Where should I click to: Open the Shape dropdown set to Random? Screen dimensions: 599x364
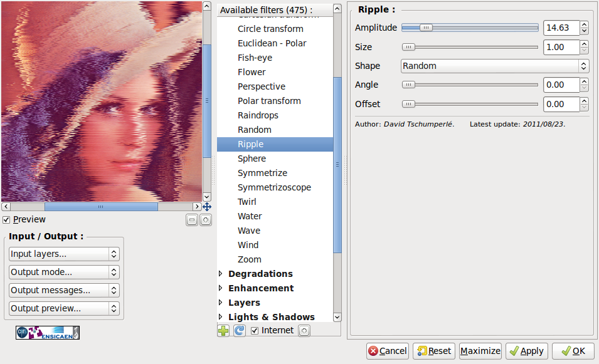(x=495, y=66)
